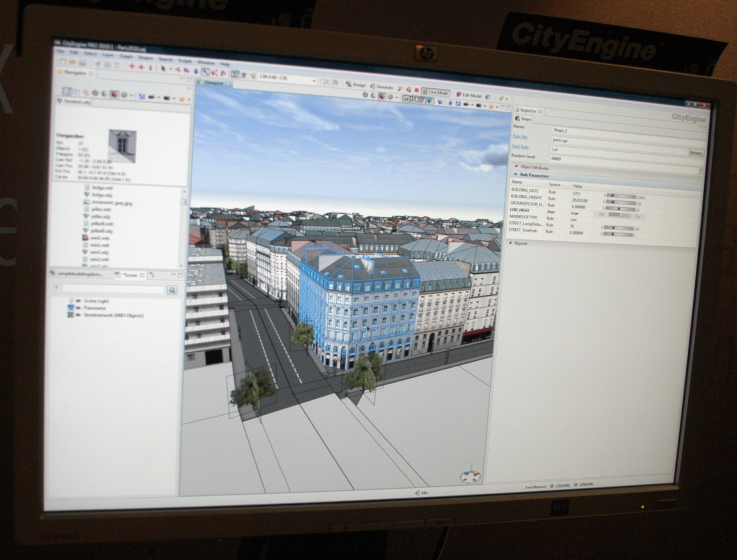Open the coordinates dropdown in the toolbar
737x560 pixels.
313,81
